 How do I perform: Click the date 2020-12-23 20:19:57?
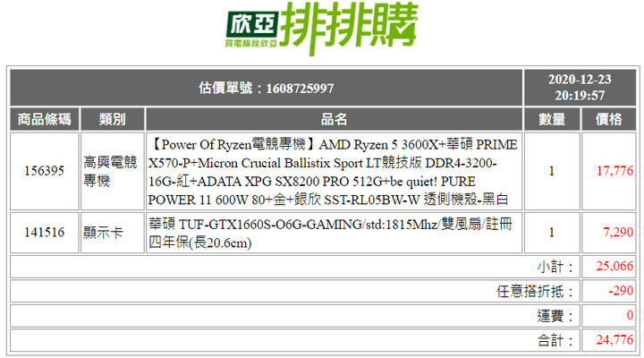(580, 88)
